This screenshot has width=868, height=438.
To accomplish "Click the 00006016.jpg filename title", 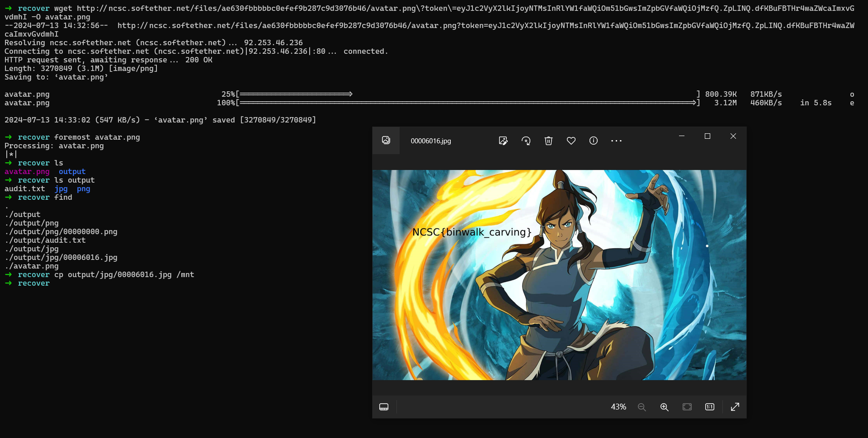I will (x=430, y=141).
